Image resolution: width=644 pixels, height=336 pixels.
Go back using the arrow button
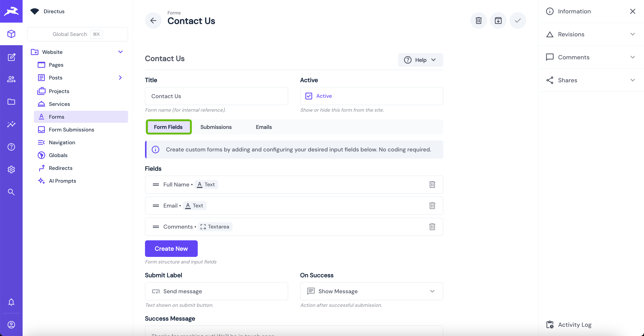coord(153,21)
